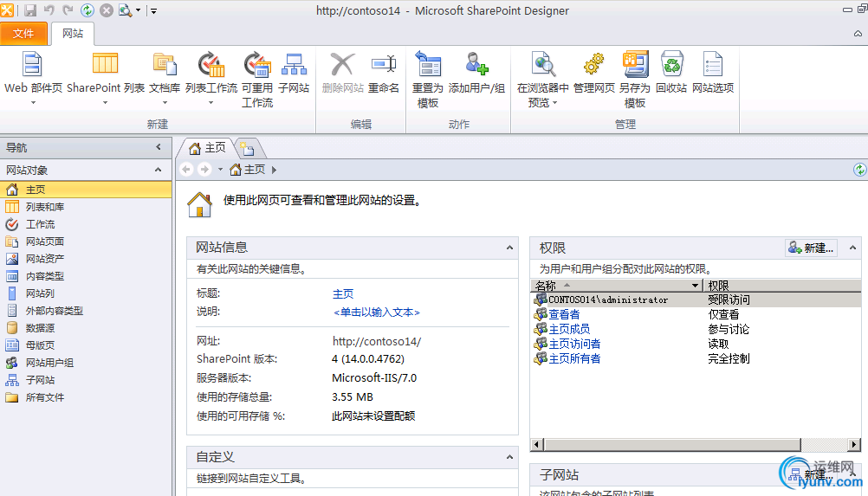The image size is (868, 496).
Task: Open the 文件 menu tab
Action: click(x=23, y=34)
